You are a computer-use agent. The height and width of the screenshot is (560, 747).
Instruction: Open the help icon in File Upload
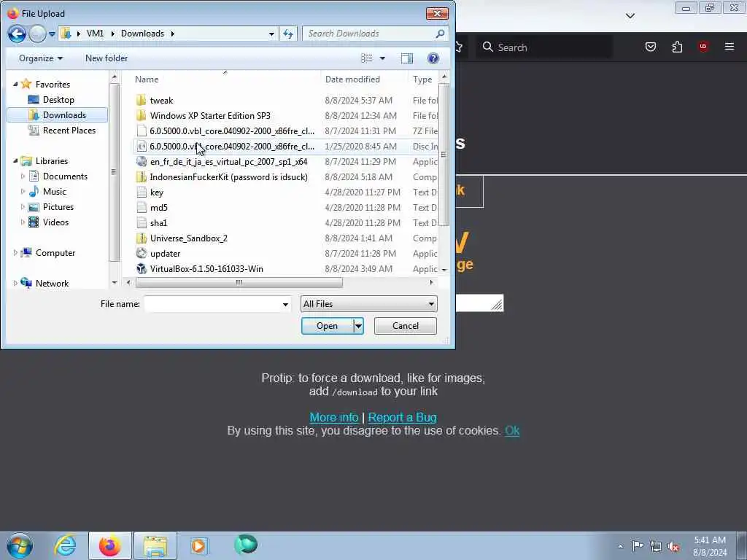(433, 58)
